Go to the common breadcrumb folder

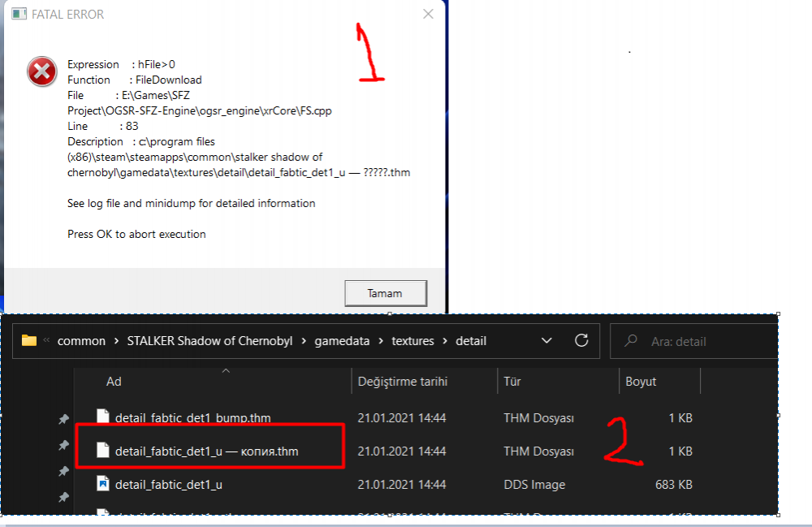click(x=81, y=341)
